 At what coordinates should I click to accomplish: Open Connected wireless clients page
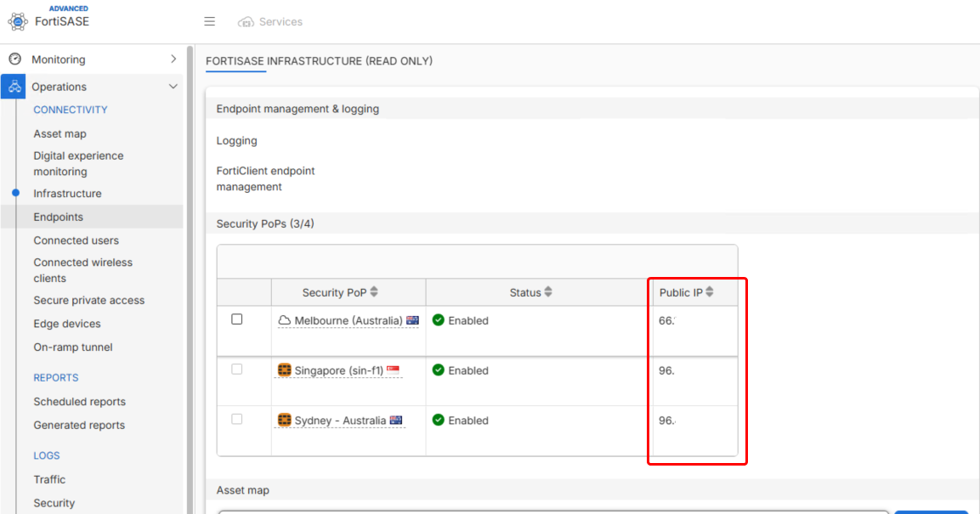(83, 270)
